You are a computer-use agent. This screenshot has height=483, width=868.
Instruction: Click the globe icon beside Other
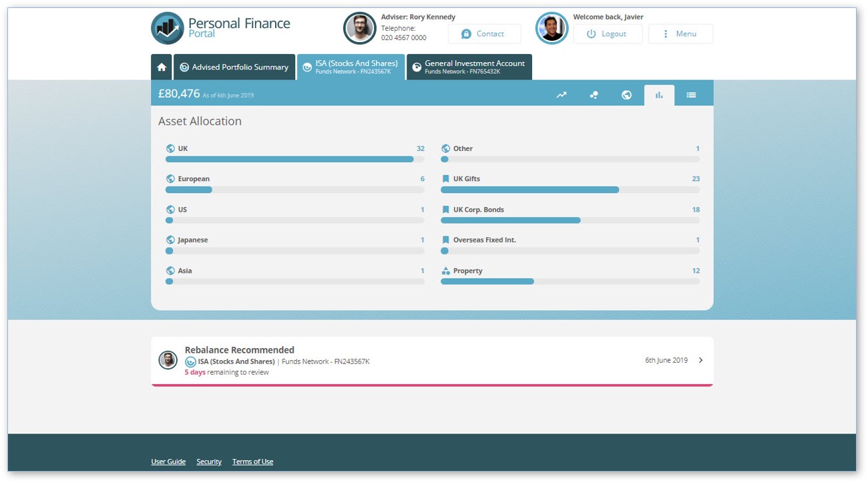[445, 148]
